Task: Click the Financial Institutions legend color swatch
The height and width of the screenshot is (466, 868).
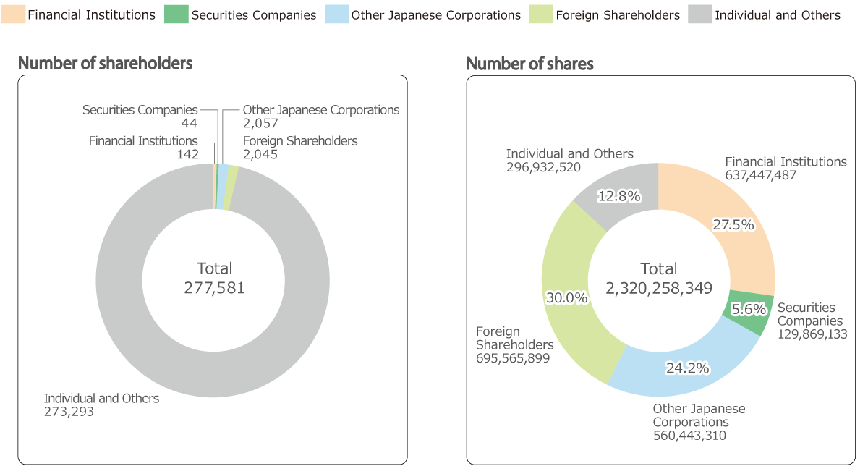Action: click(x=12, y=14)
